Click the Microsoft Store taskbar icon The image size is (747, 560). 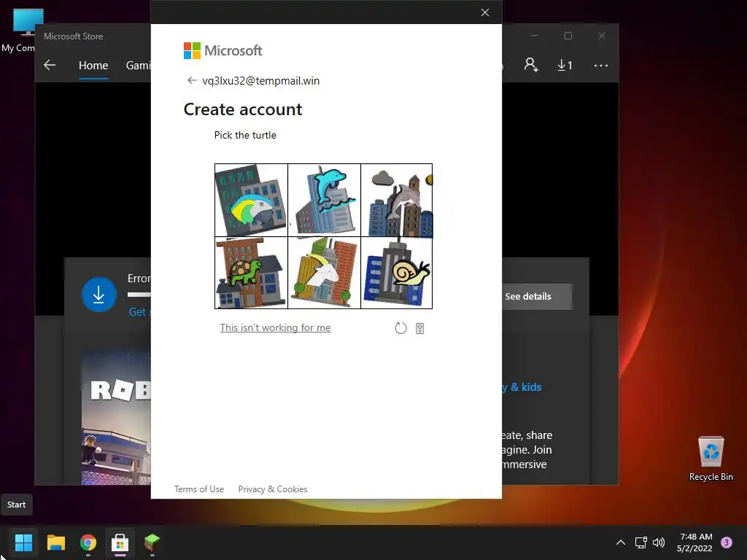[x=120, y=542]
